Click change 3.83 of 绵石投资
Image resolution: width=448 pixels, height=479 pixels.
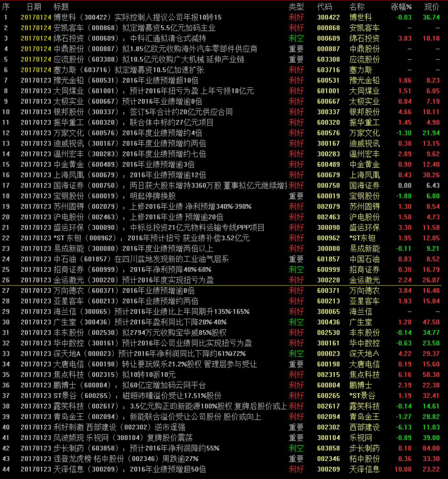point(405,38)
